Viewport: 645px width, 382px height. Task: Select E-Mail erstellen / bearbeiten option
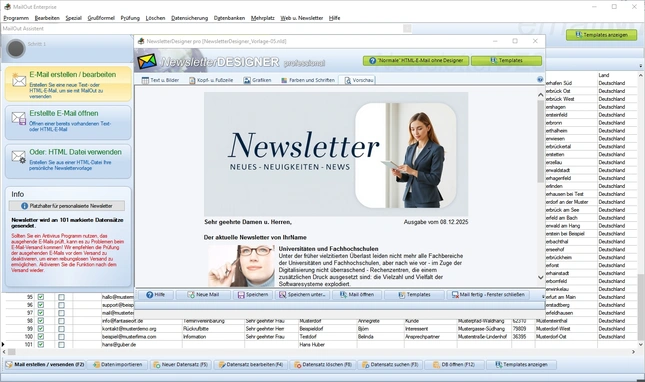click(x=68, y=84)
